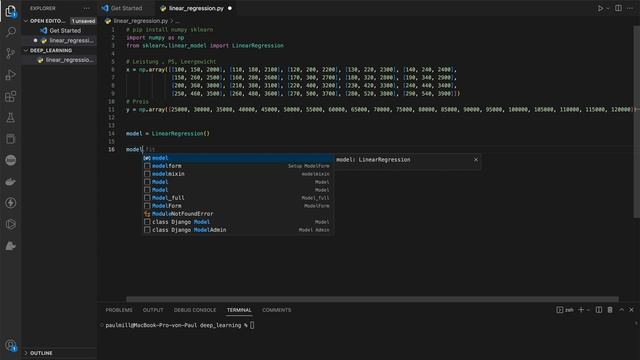
Task: Click line number 16 in gutter
Action: [111, 149]
